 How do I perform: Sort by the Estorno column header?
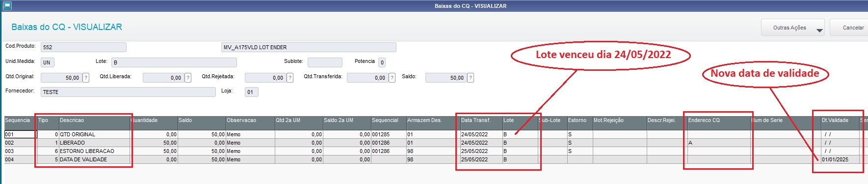[579, 123]
